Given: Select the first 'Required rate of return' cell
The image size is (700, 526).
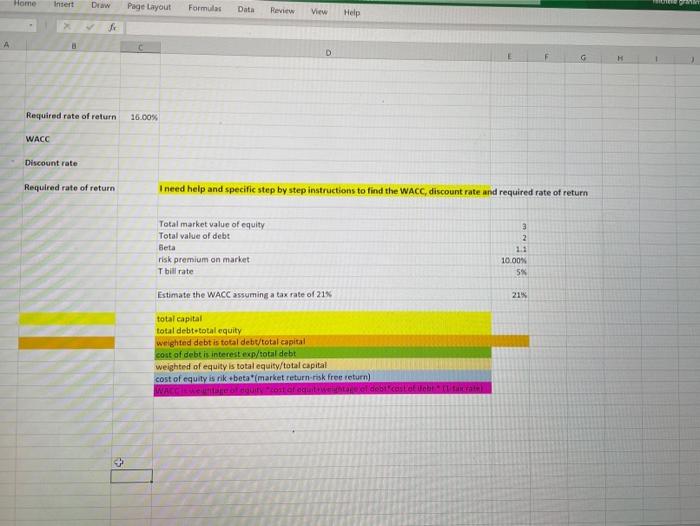Looking at the screenshot, I should 72,116.
